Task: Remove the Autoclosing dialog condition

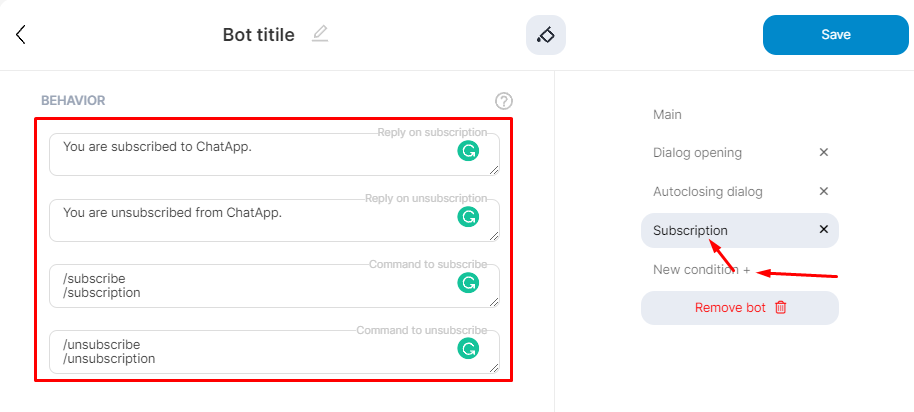Action: pos(824,191)
